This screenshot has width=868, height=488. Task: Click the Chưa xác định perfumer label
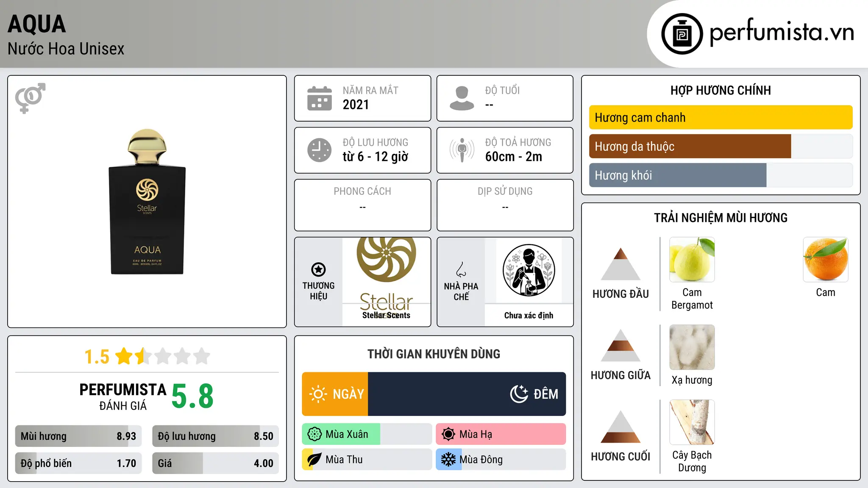529,316
